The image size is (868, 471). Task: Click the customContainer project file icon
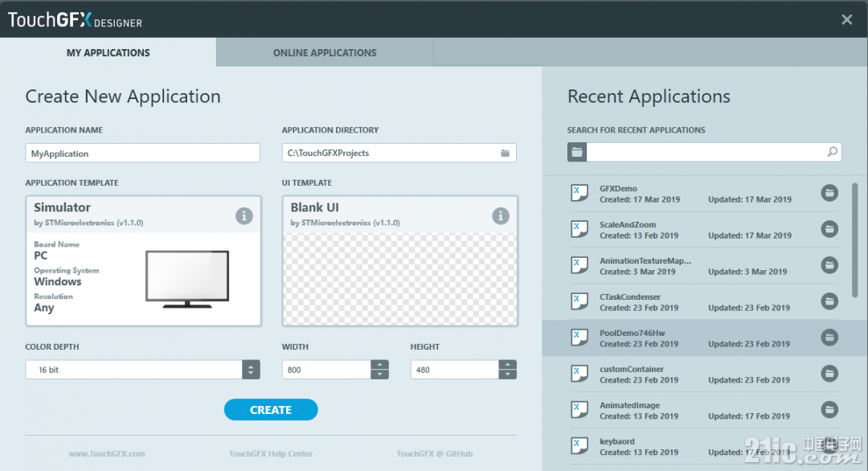tap(579, 374)
